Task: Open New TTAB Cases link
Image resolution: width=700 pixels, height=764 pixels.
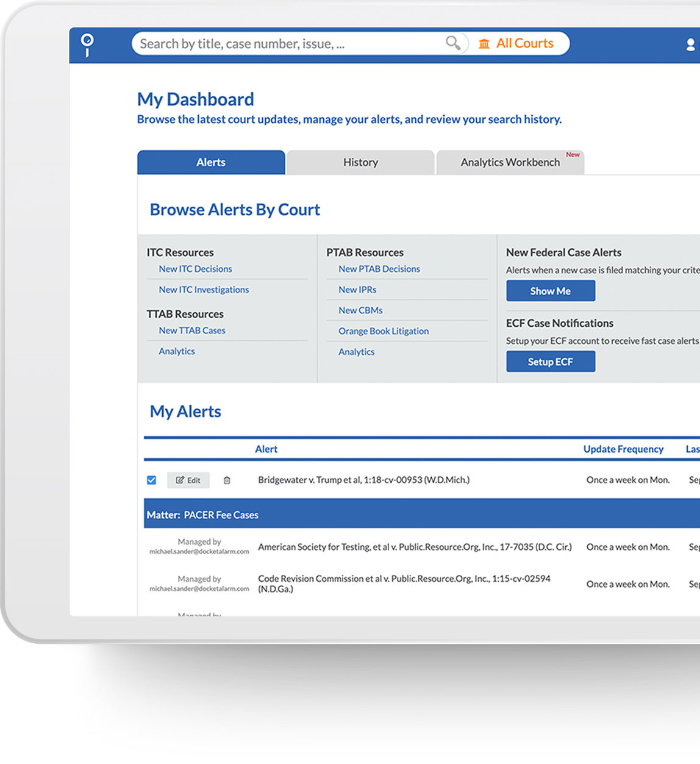Action: [x=192, y=330]
